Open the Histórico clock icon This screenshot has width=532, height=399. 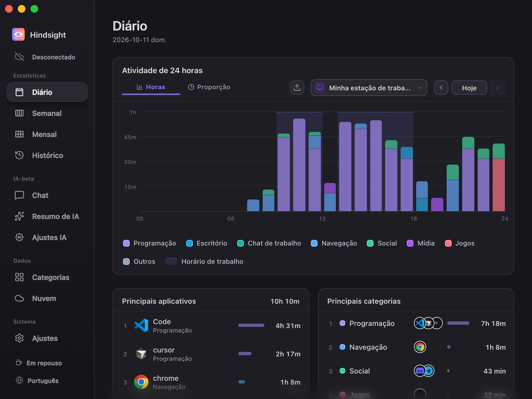(x=19, y=155)
